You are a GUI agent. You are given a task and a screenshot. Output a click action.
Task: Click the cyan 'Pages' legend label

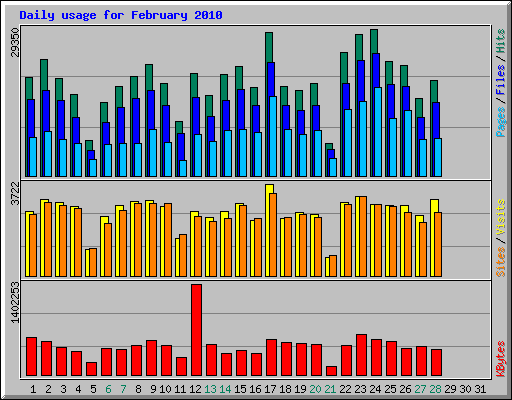[x=501, y=122]
